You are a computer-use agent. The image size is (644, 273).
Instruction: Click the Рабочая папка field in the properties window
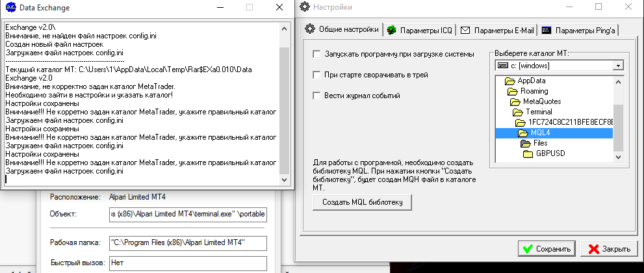[188, 242]
